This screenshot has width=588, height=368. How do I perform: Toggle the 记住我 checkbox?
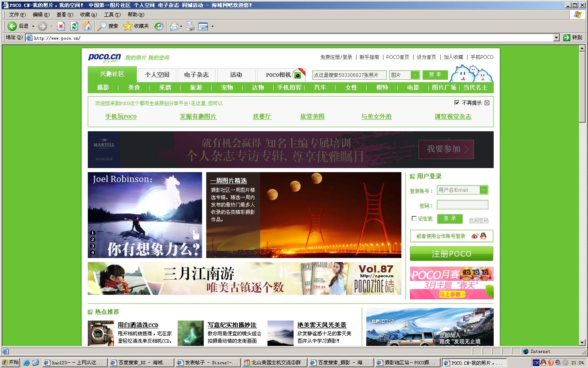coord(414,218)
